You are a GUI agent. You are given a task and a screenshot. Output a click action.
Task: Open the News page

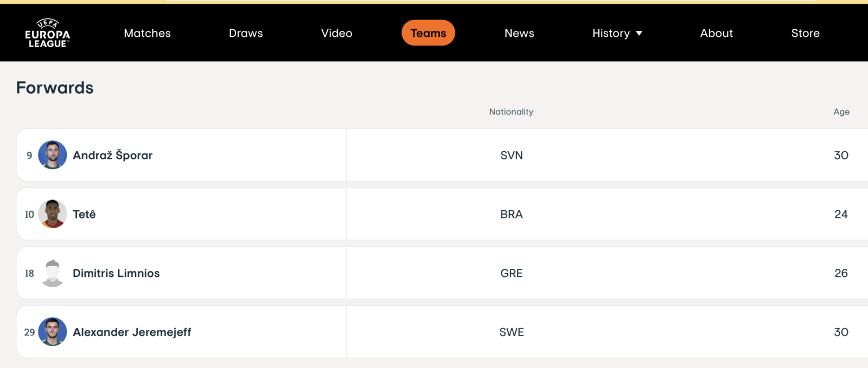pos(519,33)
